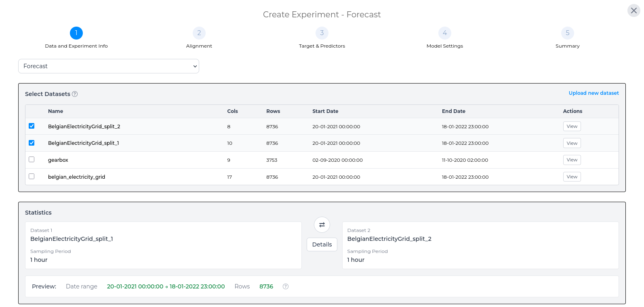644x307 pixels.
Task: Tick the belgian_electricity_grid checkbox
Action: [32, 176]
